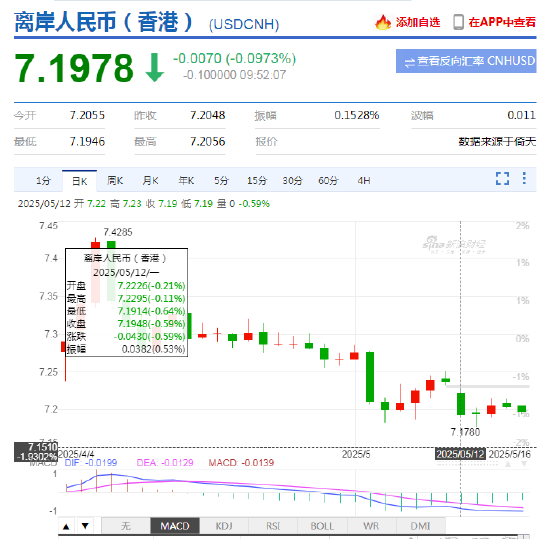550x539 pixels.
Task: Switch to the 年K chart tab
Action: point(186,181)
